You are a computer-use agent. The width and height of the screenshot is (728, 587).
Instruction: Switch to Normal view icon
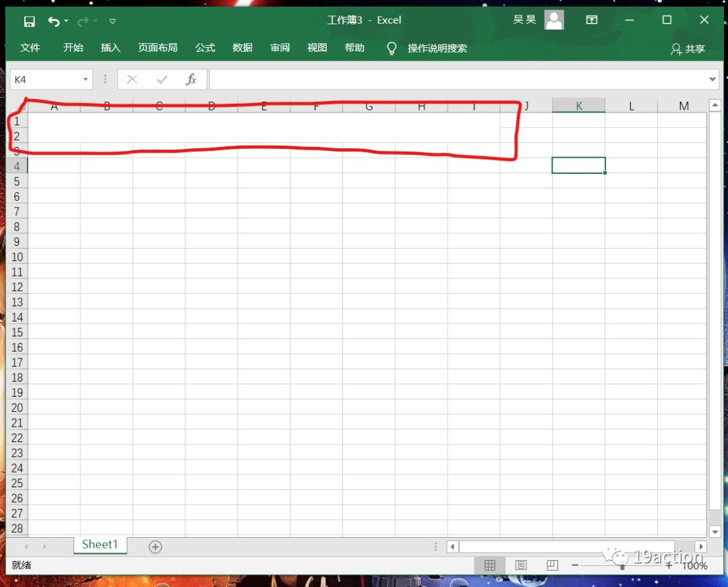490,565
